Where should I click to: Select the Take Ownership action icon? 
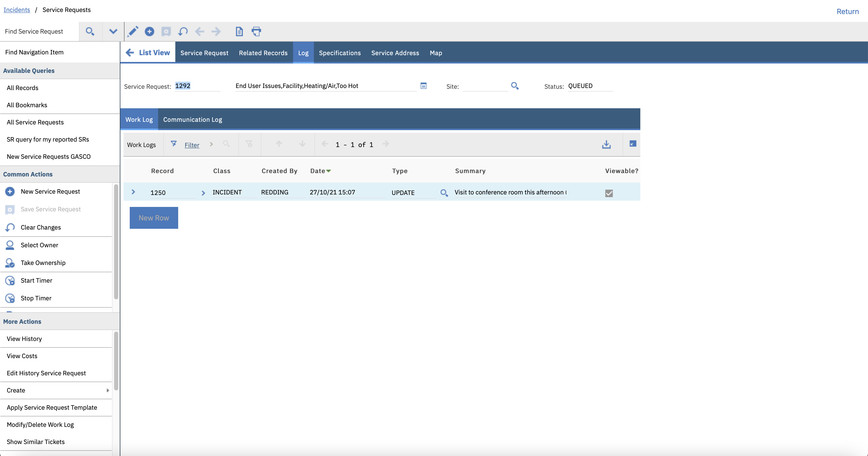point(10,263)
